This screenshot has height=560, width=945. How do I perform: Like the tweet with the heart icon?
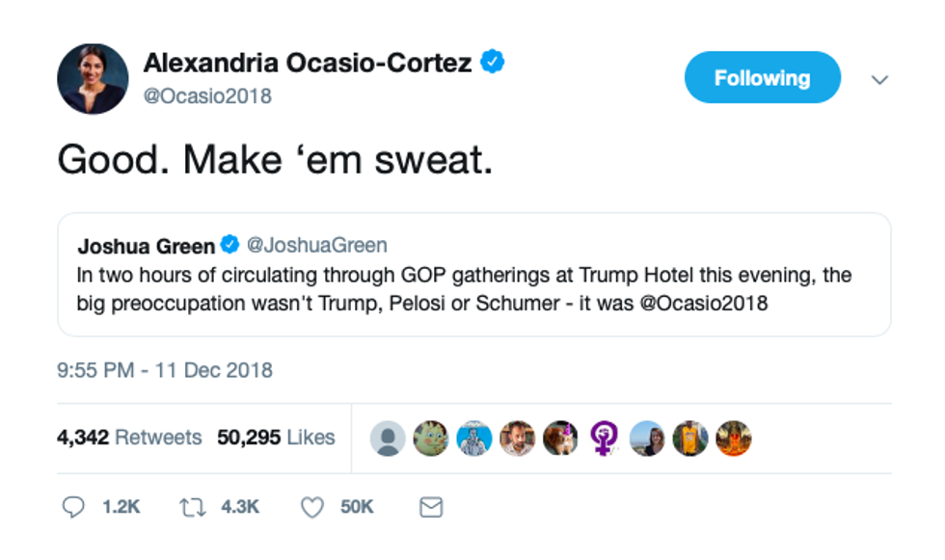pos(311,507)
